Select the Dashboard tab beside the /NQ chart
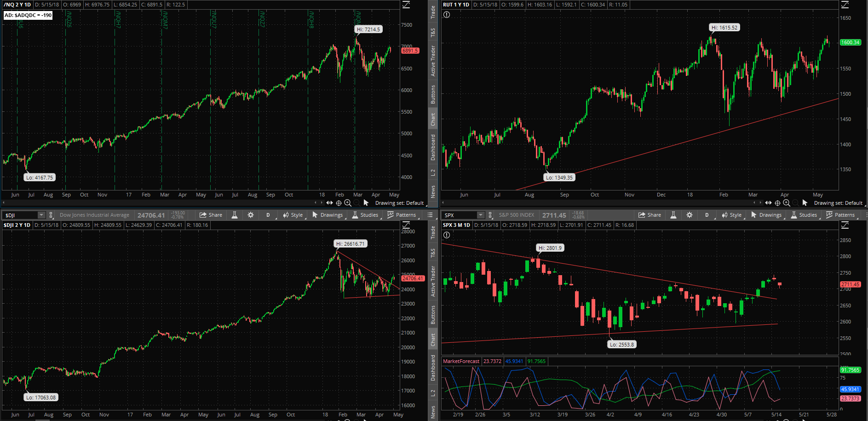Screen dimensions: 868x421 point(433,147)
